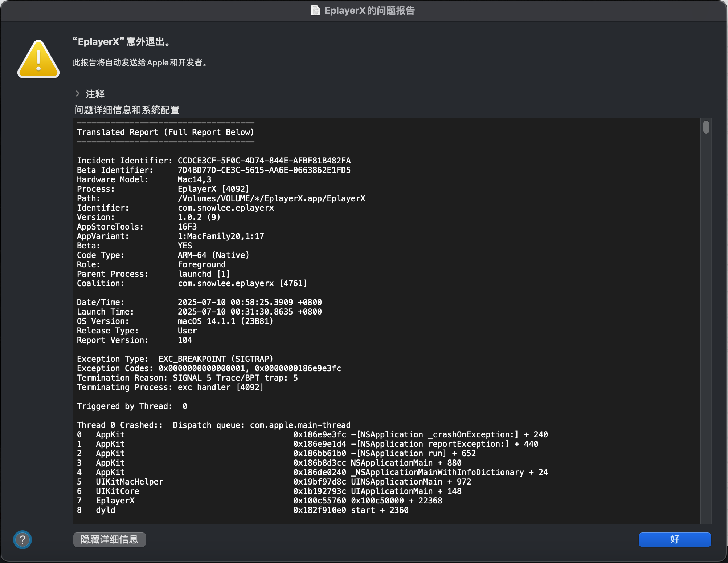Click the “EplayerX” 意外退出 headline

122,42
